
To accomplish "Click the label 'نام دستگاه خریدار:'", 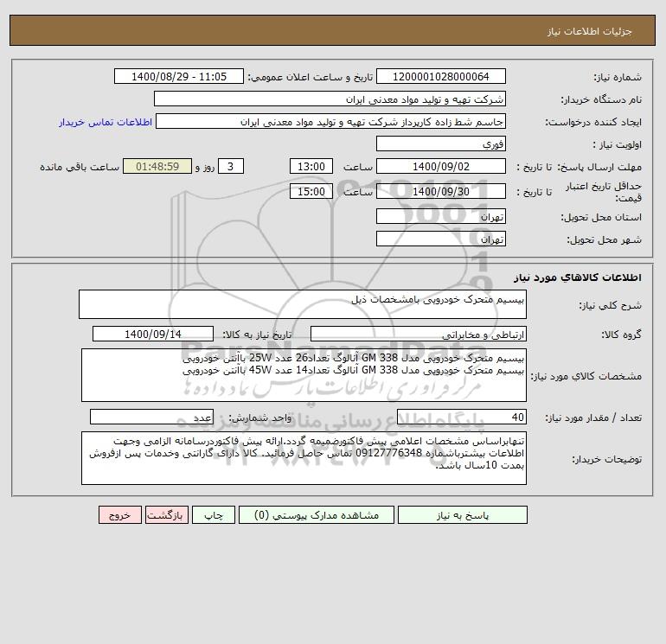I will click(601, 99).
